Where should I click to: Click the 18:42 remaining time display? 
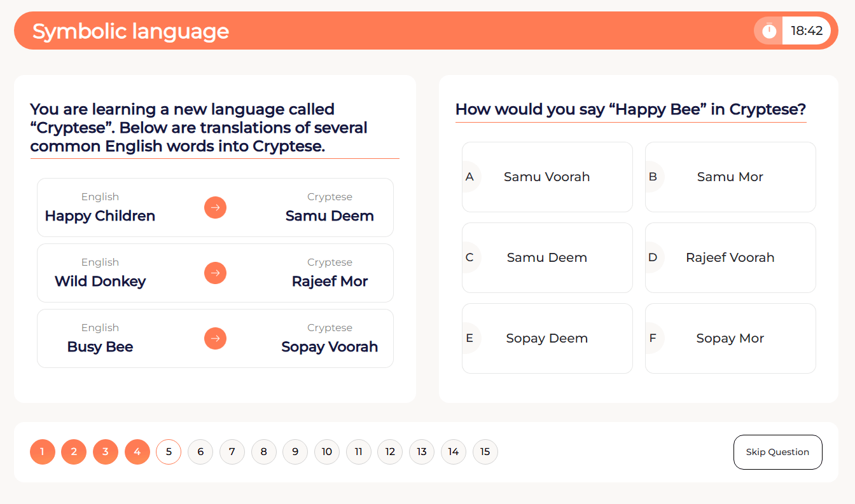[807, 31]
